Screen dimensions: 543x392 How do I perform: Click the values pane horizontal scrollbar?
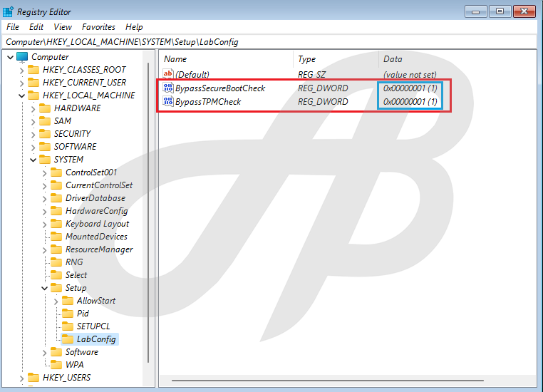[x=328, y=381]
